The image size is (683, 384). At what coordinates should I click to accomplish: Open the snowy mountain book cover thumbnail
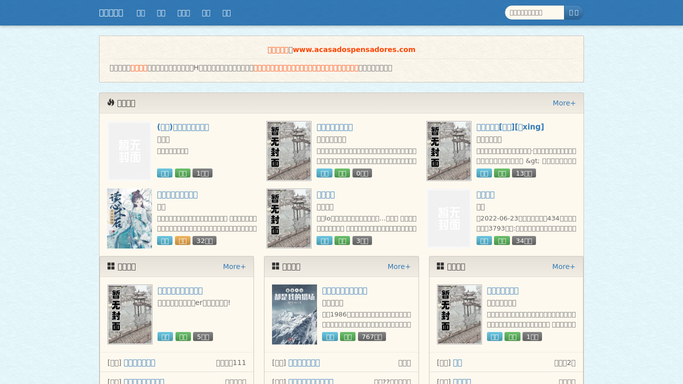(x=294, y=314)
